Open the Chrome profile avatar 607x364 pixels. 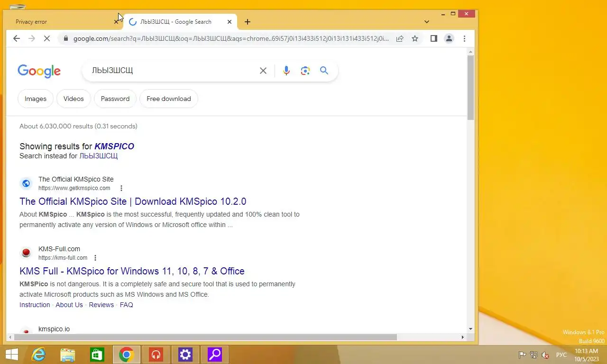[x=449, y=38]
